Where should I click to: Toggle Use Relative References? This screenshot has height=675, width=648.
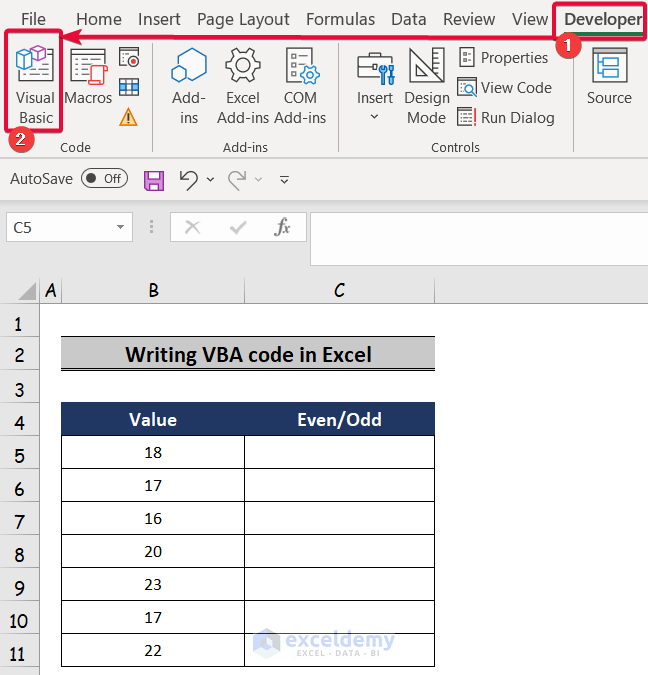[x=129, y=87]
